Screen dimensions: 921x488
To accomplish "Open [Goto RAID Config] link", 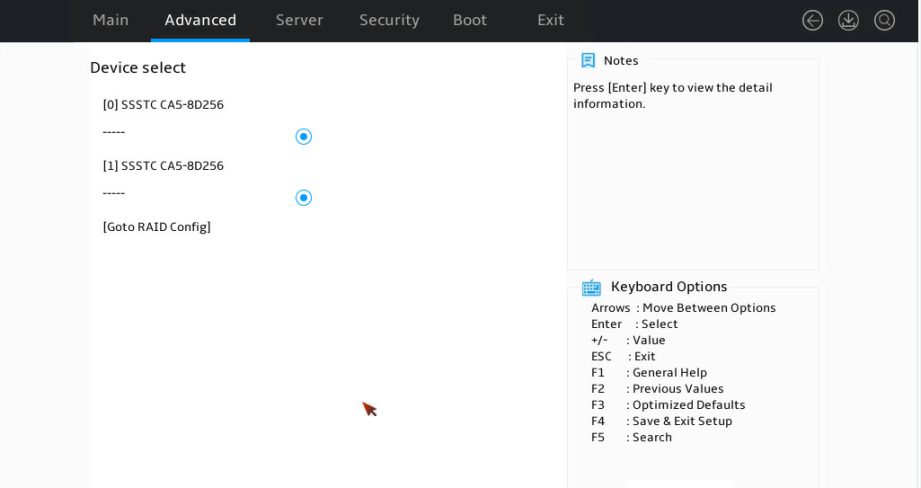I will tap(157, 227).
